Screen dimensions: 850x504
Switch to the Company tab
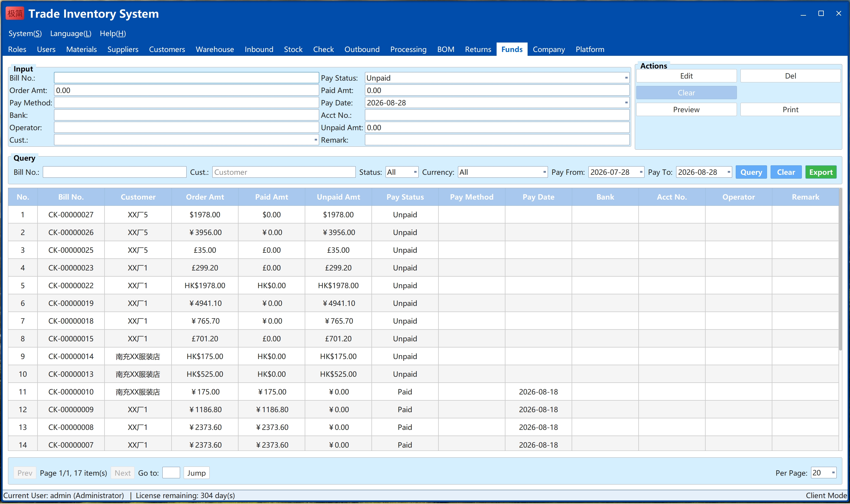[x=549, y=49]
